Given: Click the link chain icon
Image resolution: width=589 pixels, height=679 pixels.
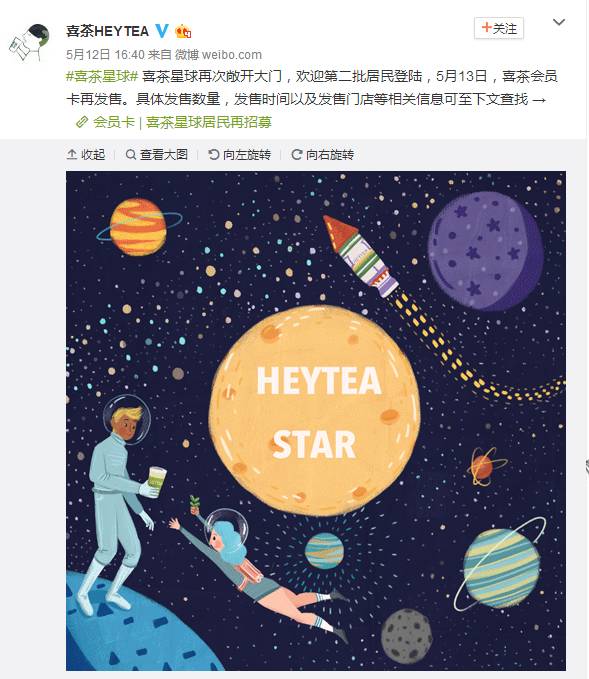Looking at the screenshot, I should (82, 123).
